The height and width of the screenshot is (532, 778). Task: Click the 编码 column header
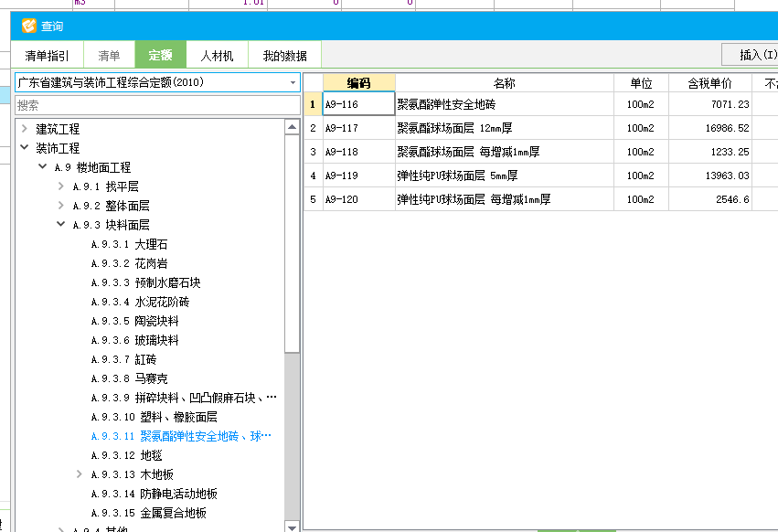(x=359, y=83)
